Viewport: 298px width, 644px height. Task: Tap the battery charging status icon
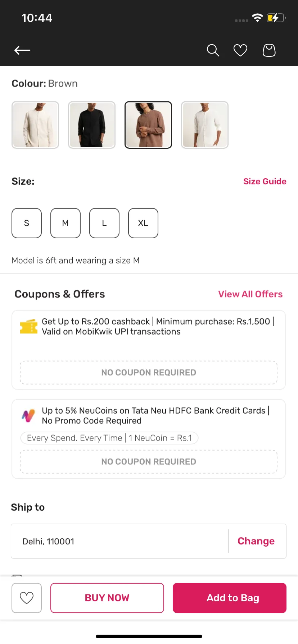276,18
